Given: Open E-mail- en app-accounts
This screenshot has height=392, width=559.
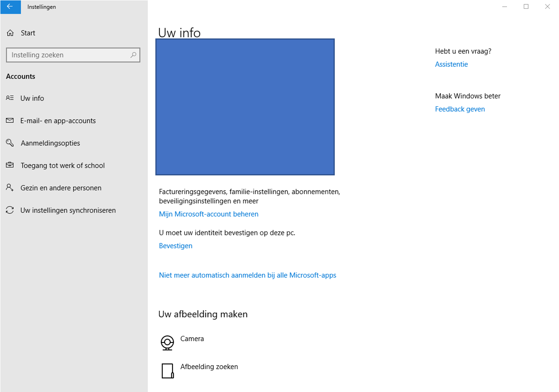Looking at the screenshot, I should 58,121.
